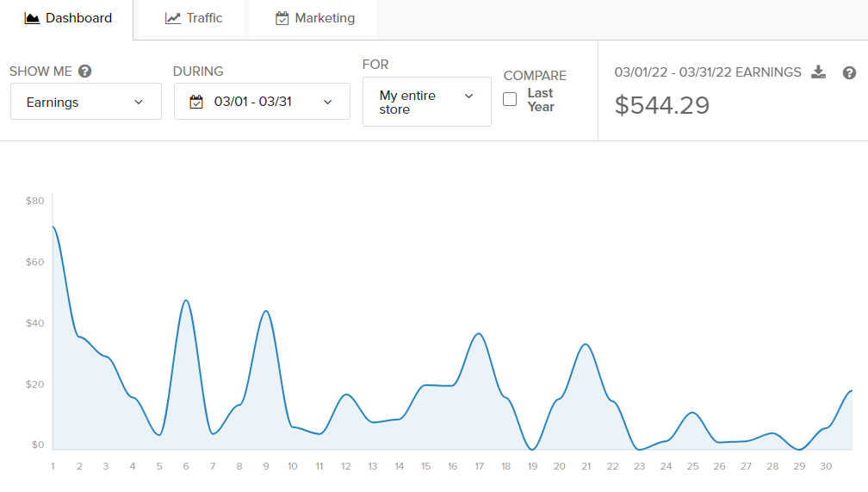Expand the 03/01 - 03/31 date range dropdown
The image size is (868, 492).
[262, 102]
